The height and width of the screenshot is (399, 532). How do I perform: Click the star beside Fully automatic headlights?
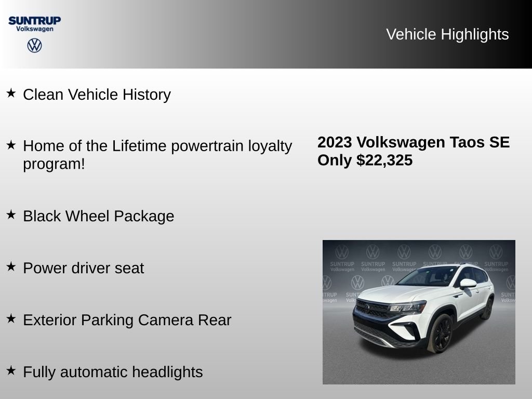(x=11, y=370)
